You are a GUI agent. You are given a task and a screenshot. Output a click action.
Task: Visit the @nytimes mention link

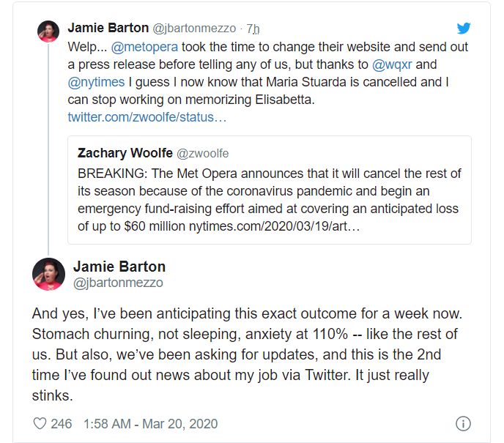[96, 82]
